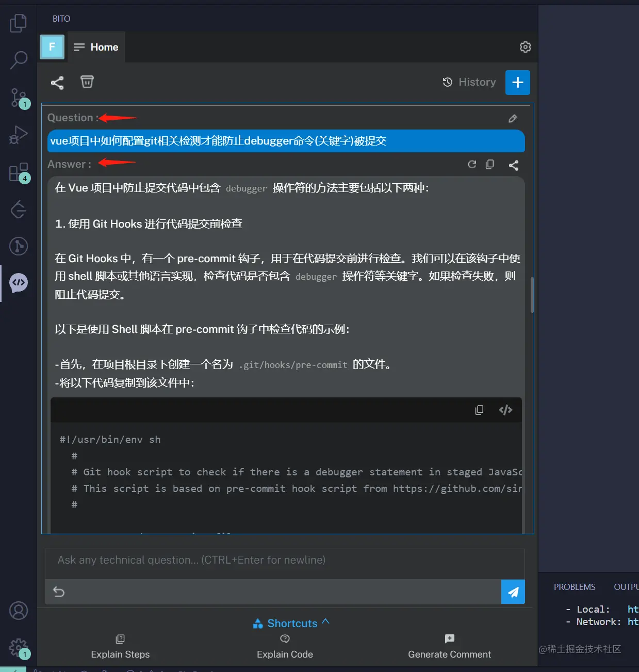Send the question with paper plane button
The width and height of the screenshot is (639, 672).
click(513, 592)
